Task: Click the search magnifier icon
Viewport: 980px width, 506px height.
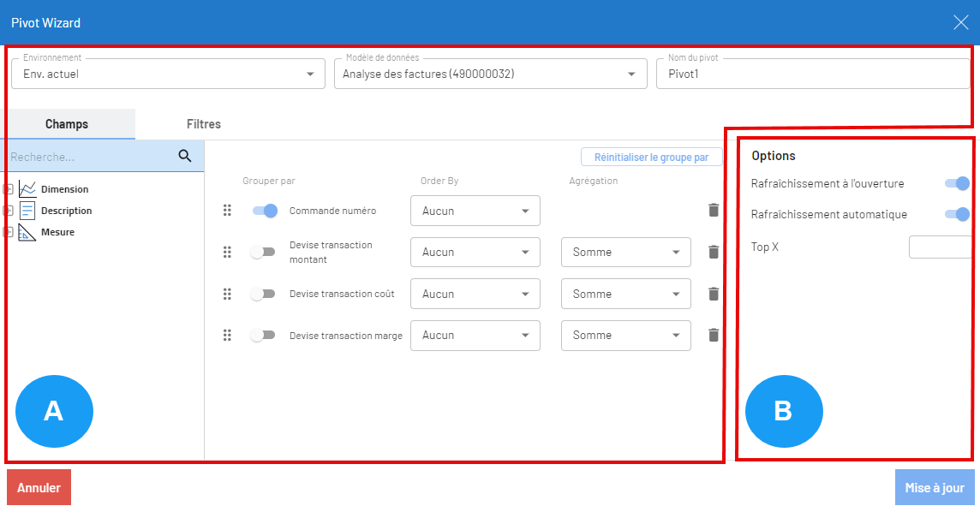Action: pyautogui.click(x=185, y=156)
